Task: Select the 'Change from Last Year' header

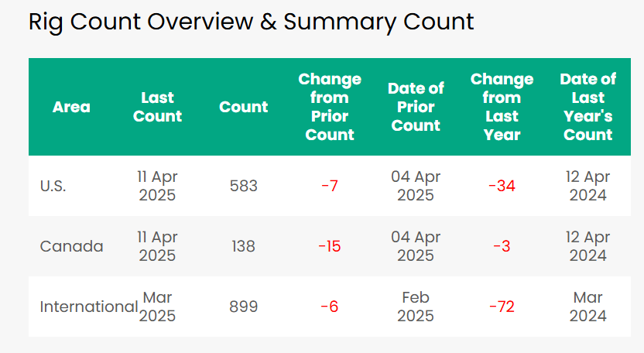Action: [502, 107]
